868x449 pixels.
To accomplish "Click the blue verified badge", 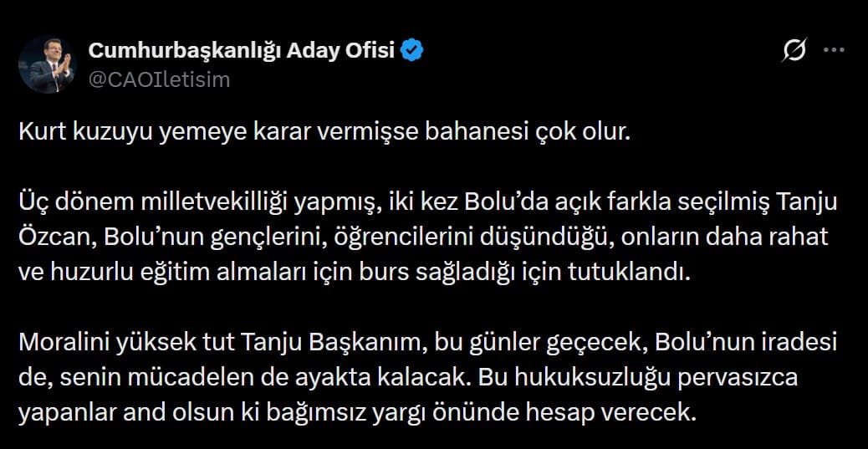I will click(x=412, y=51).
